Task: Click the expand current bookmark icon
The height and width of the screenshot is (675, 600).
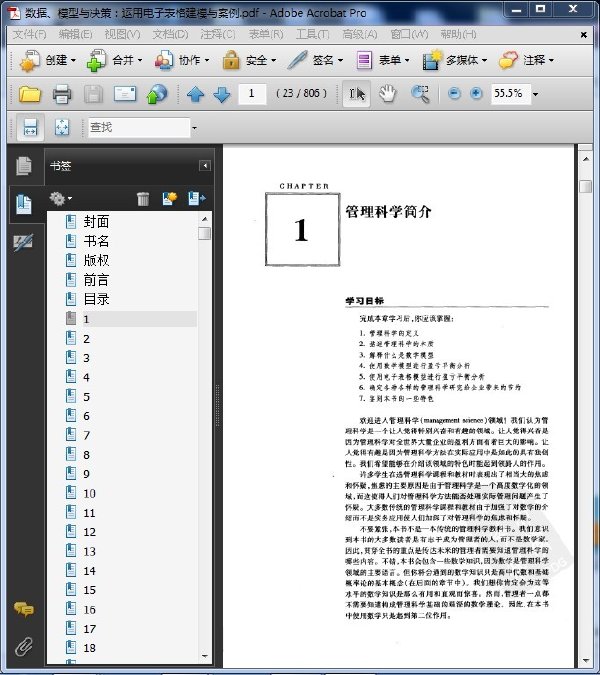Action: (197, 198)
